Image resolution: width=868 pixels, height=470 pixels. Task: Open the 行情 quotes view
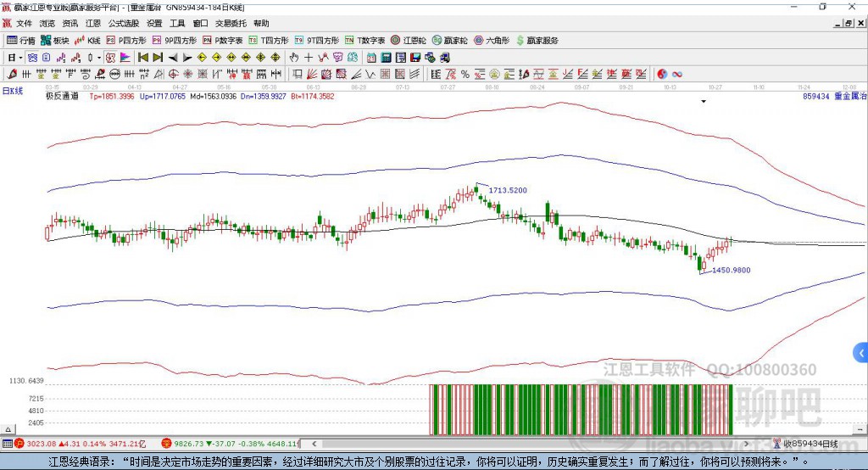(21, 40)
